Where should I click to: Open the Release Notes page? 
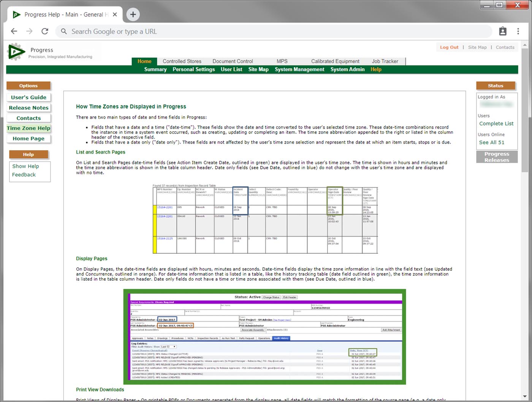pos(28,108)
